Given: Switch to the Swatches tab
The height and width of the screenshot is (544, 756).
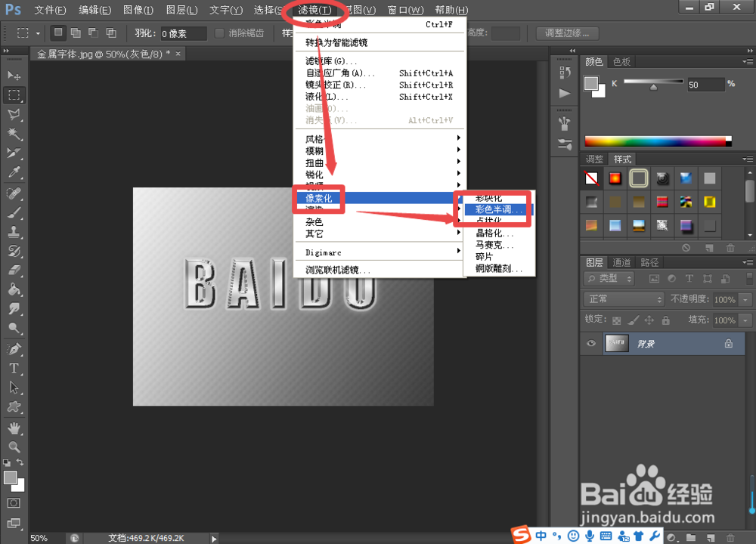Looking at the screenshot, I should pyautogui.click(x=621, y=62).
